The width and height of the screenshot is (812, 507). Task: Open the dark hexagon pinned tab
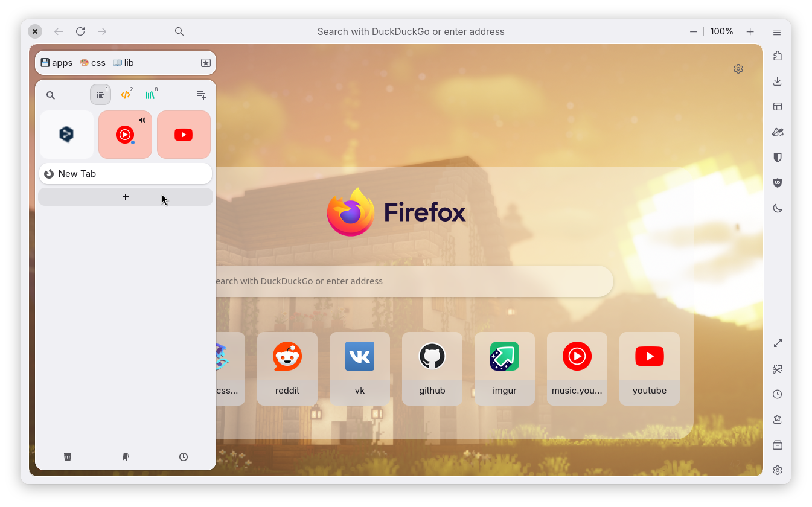[66, 135]
